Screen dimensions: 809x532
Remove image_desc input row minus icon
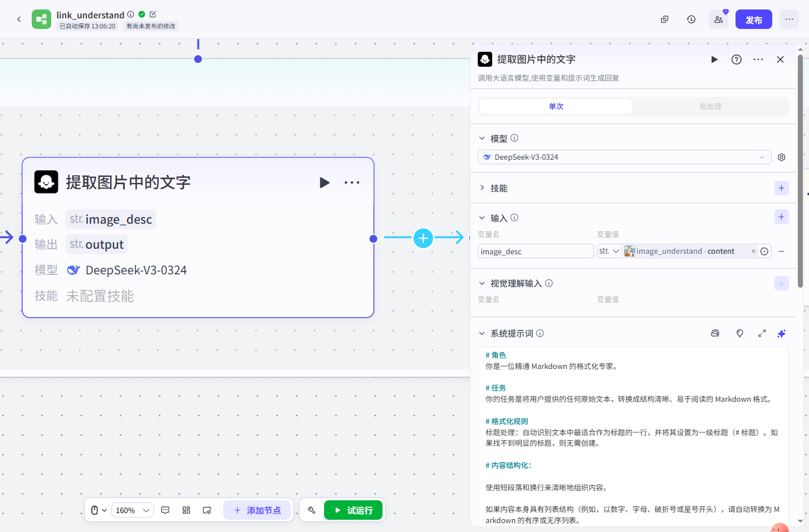coord(782,252)
